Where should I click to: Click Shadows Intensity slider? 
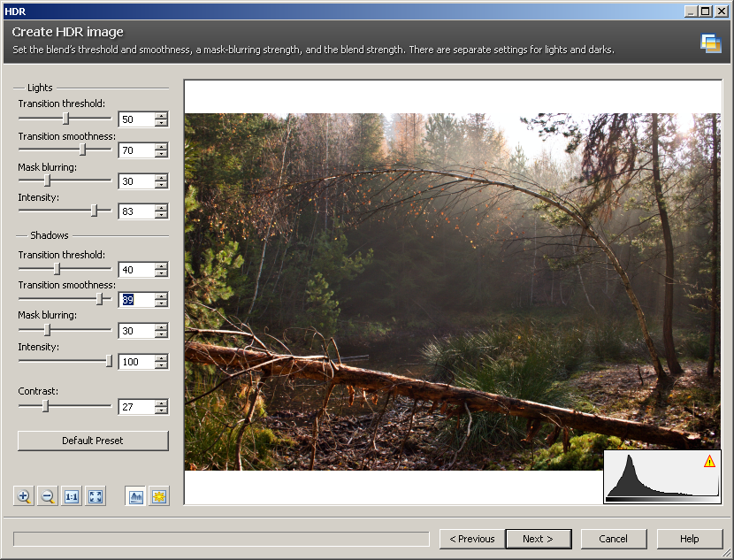(x=65, y=361)
